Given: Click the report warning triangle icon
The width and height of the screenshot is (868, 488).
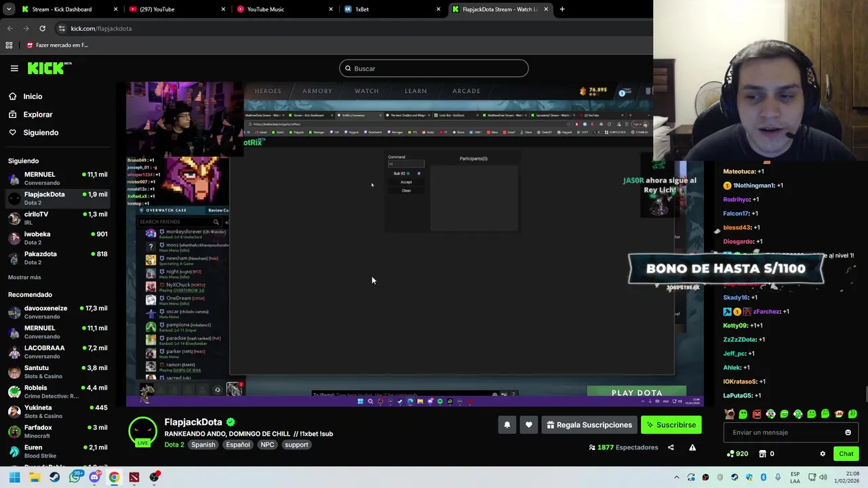Looking at the screenshot, I should (x=692, y=447).
